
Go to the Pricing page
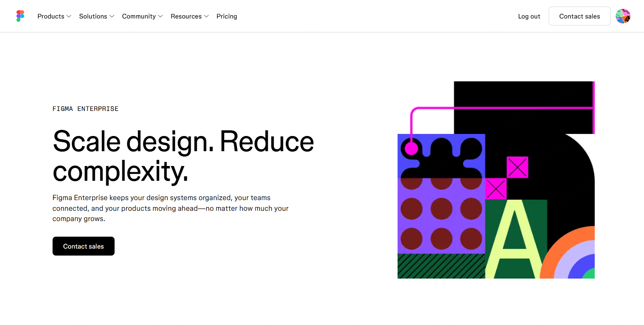[x=227, y=16]
